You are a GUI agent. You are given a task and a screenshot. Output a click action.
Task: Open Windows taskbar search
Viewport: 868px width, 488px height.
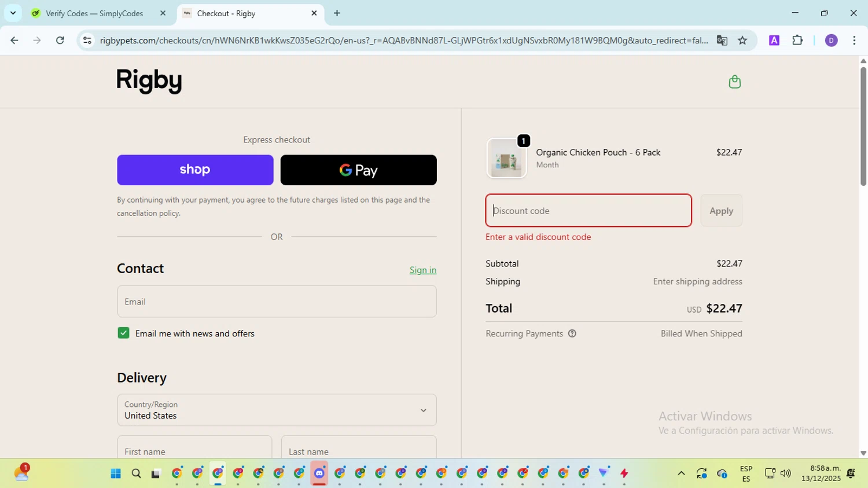click(136, 474)
